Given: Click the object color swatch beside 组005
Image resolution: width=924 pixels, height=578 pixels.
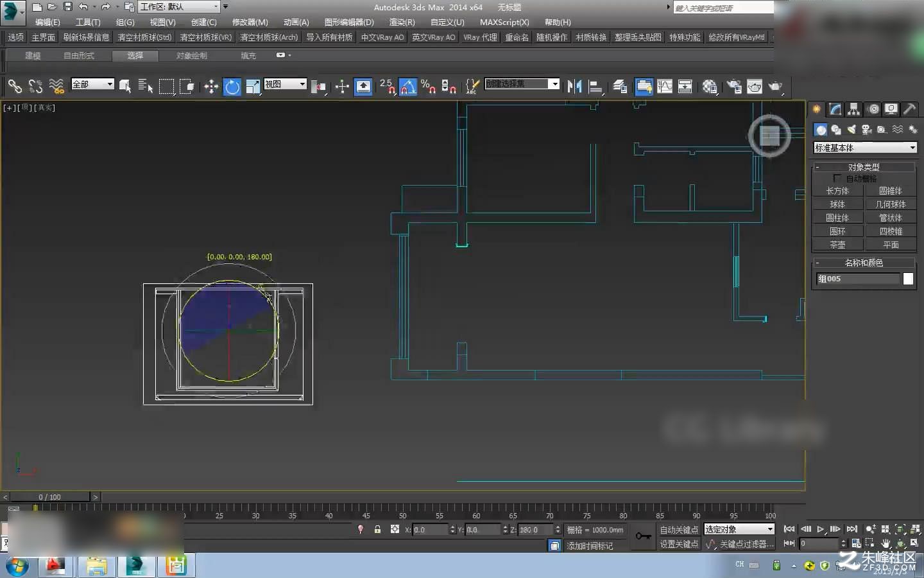Looking at the screenshot, I should coord(908,279).
